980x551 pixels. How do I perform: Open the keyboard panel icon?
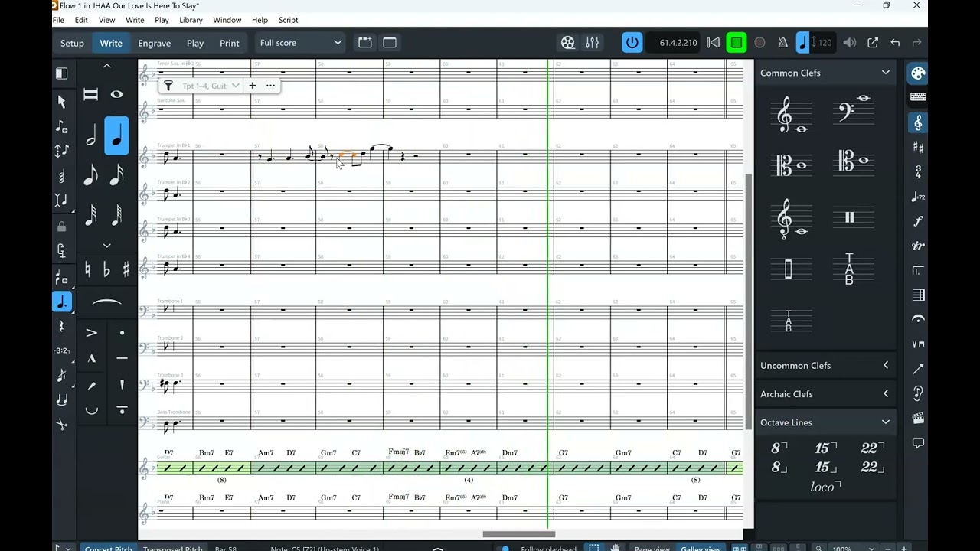click(x=917, y=97)
